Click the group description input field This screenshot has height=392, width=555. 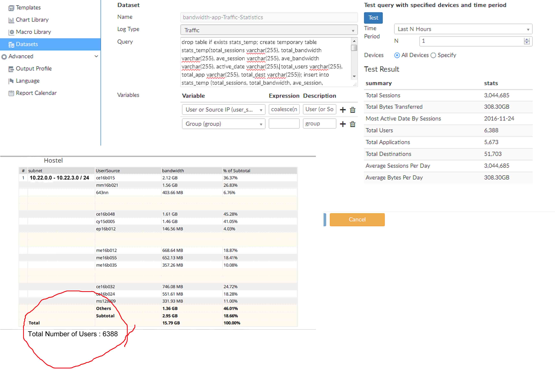[x=319, y=124]
